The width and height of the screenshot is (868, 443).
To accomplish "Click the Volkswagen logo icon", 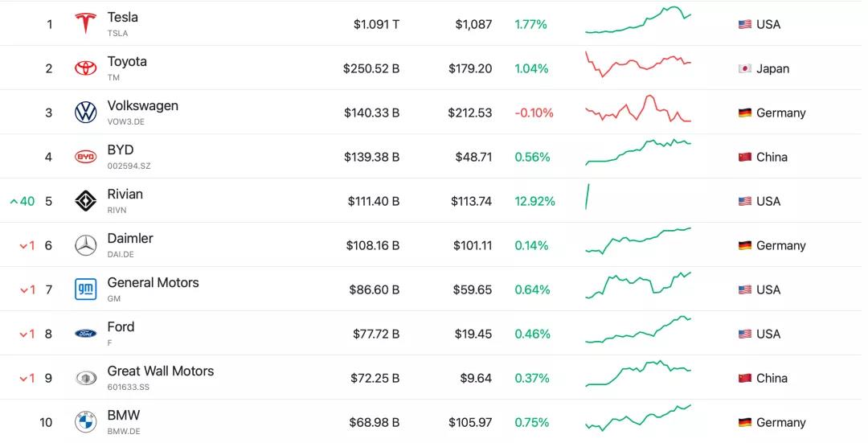I will point(85,113).
